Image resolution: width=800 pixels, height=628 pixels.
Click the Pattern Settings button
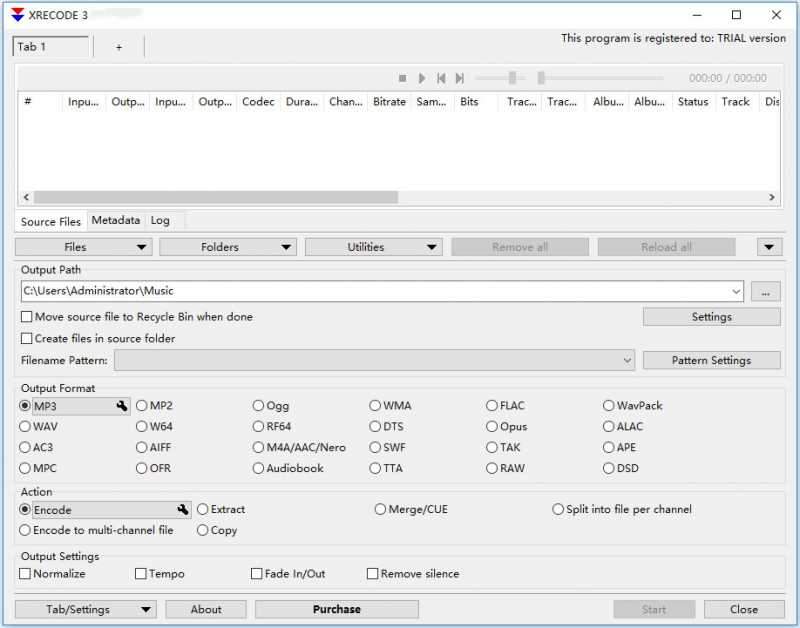(711, 360)
